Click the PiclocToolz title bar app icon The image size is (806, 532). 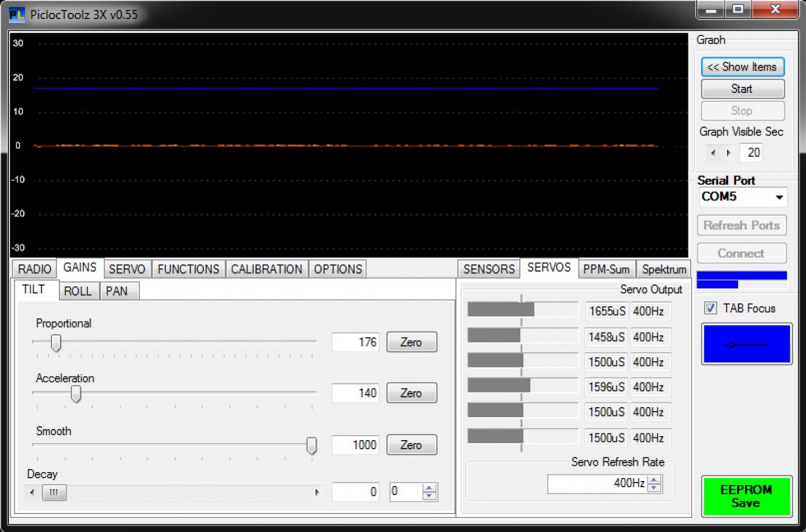coord(17,15)
